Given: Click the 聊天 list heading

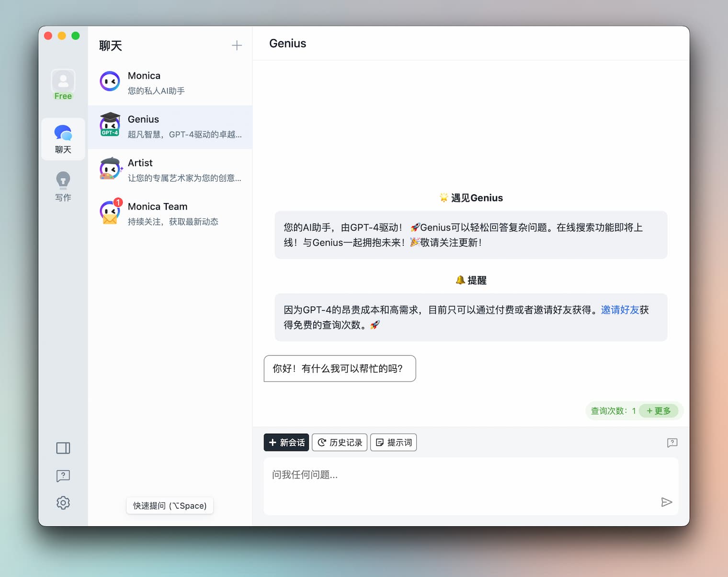Looking at the screenshot, I should [x=111, y=45].
